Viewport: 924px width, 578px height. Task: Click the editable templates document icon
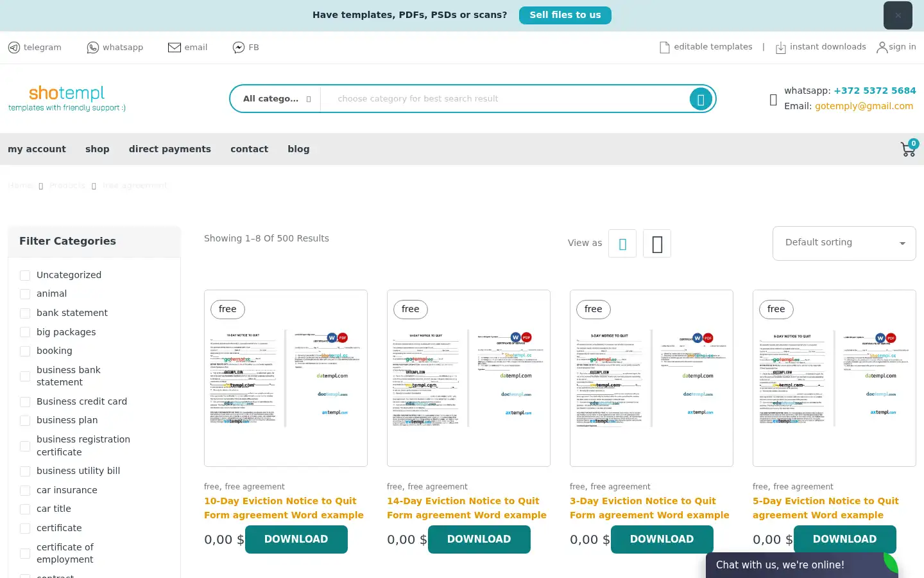click(x=665, y=48)
